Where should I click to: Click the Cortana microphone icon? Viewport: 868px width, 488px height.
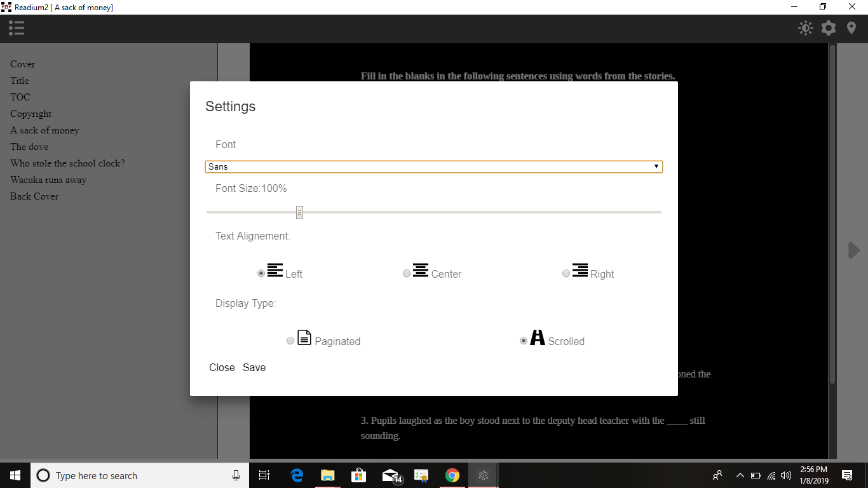click(x=236, y=475)
